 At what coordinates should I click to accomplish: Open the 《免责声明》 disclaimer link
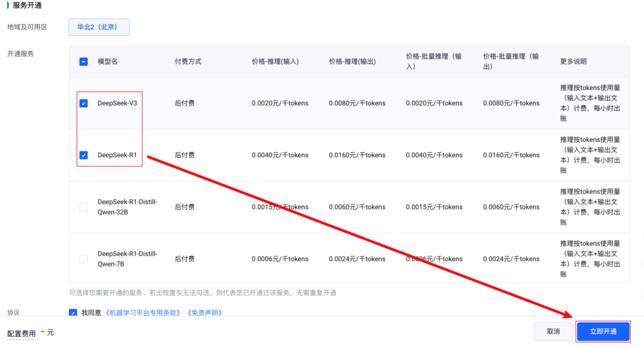[204, 312]
